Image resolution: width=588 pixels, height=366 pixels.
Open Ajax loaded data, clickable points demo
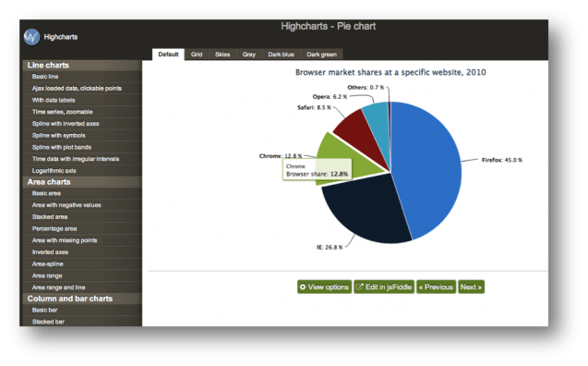(82, 88)
